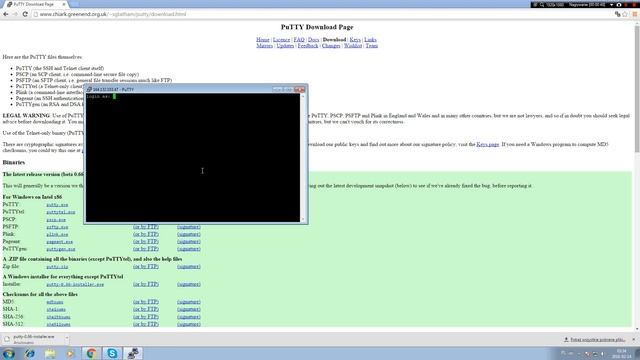Image resolution: width=640 pixels, height=360 pixels.
Task: Click 'or by FTP' for Zip file
Action: coord(146,267)
